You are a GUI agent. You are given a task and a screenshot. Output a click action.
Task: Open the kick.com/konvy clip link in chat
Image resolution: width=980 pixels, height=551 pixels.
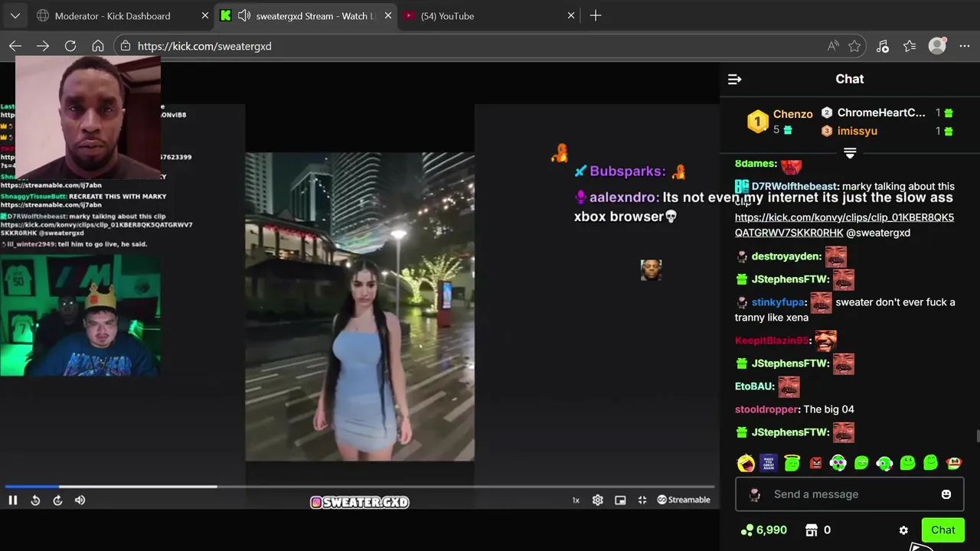(x=844, y=225)
